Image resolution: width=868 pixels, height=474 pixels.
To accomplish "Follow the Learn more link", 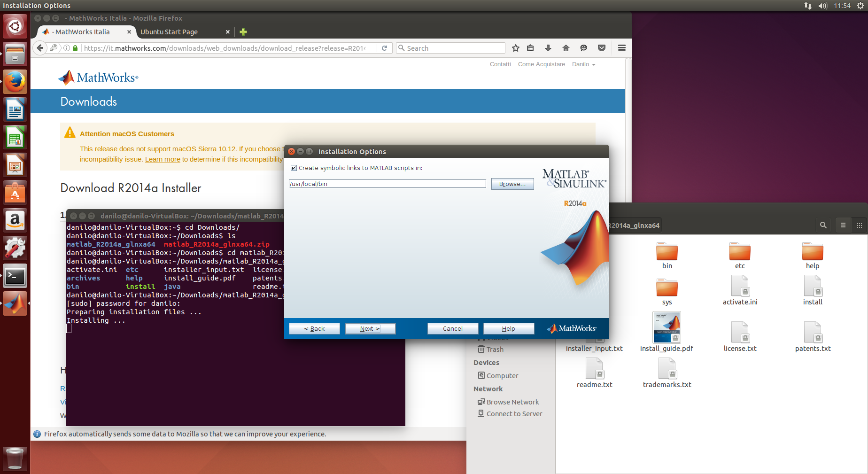I will click(x=163, y=159).
